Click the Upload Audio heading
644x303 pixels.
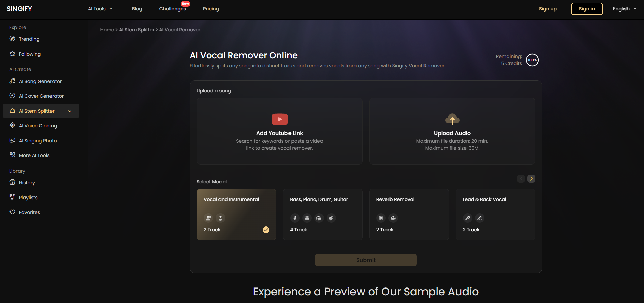tap(452, 133)
